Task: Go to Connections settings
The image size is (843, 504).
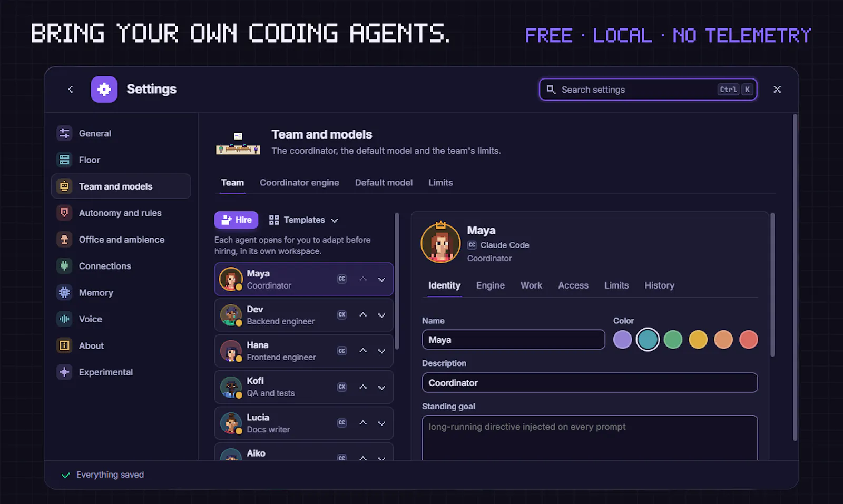Action: click(x=121, y=266)
